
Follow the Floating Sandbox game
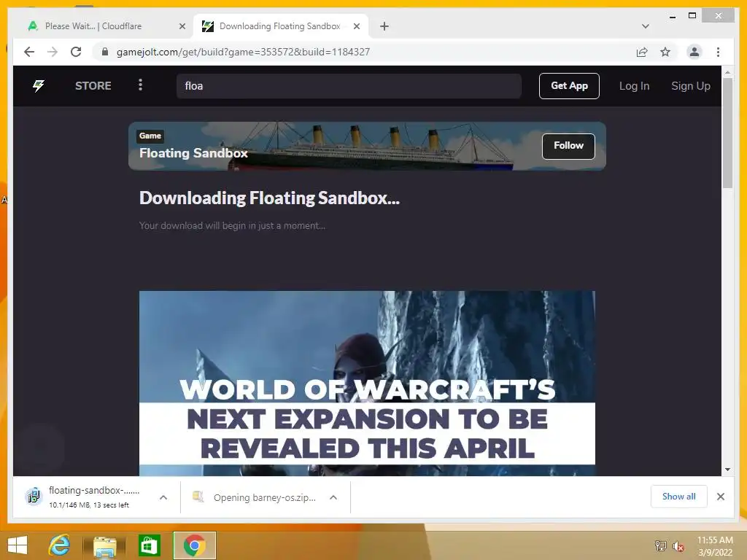568,146
